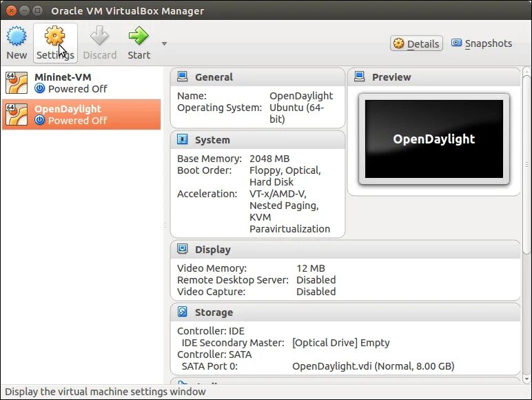This screenshot has height=400, width=532.
Task: Select the OpenDaylight machine entry
Action: (81, 114)
